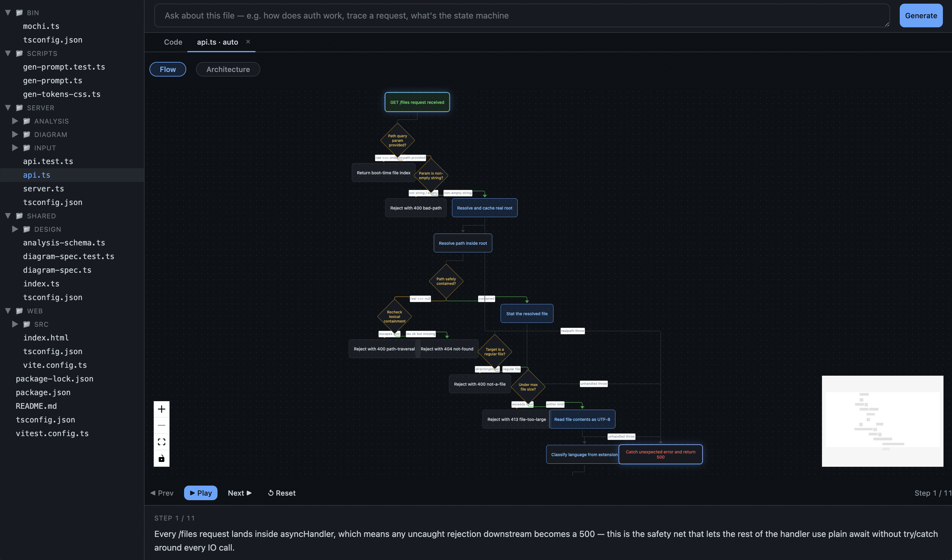Open README.md file
This screenshot has height=560, width=952.
click(x=36, y=406)
